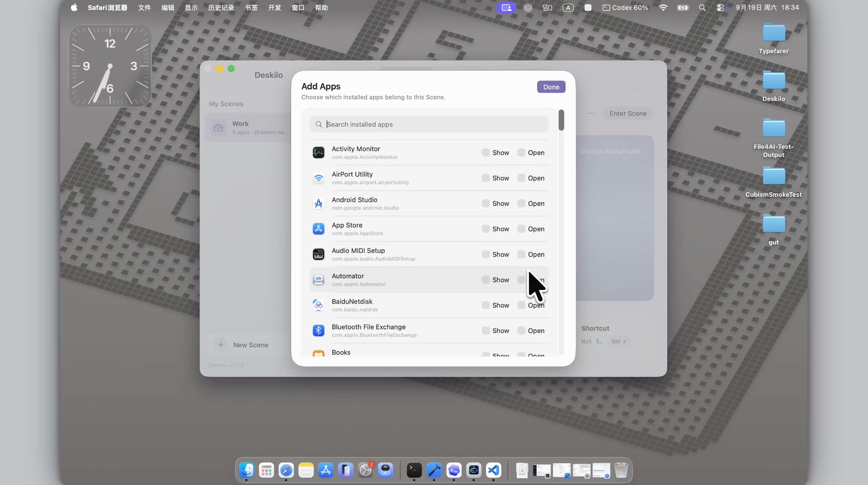868x485 pixels.
Task: Open Spotlight search in the menu bar
Action: tap(702, 8)
